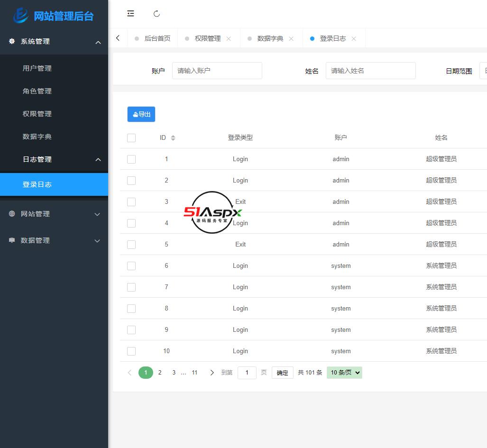
Task: Click the jump-to page number input
Action: (247, 373)
